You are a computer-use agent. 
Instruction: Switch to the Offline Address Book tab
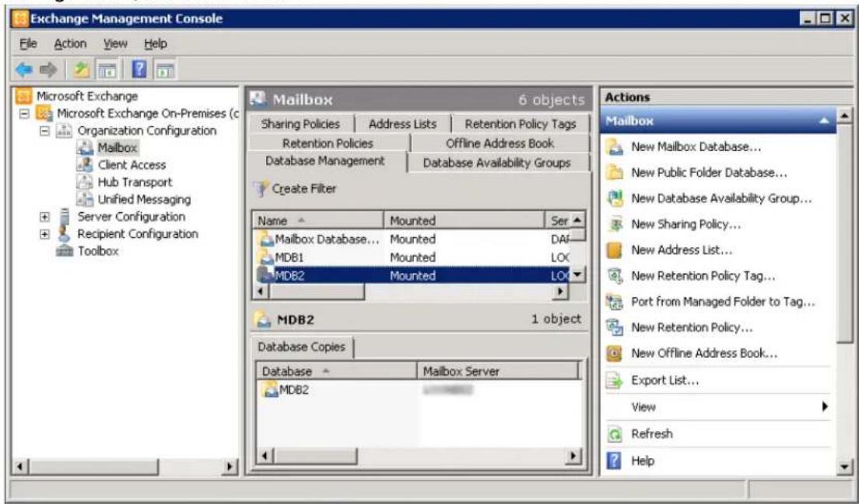500,144
